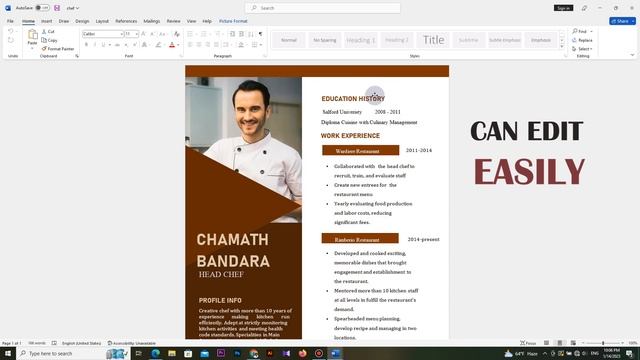The width and height of the screenshot is (640, 360).
Task: Toggle strikethrough formatting
Action: click(117, 44)
